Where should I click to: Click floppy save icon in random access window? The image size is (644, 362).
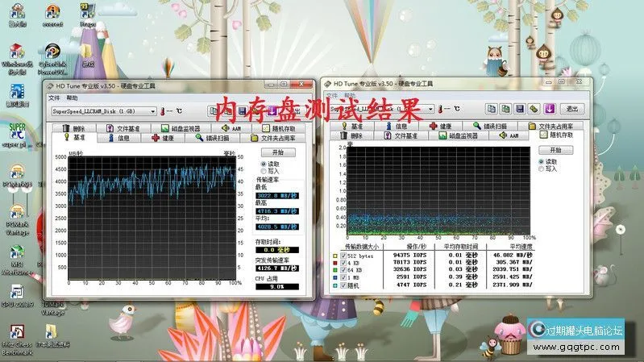[520, 109]
